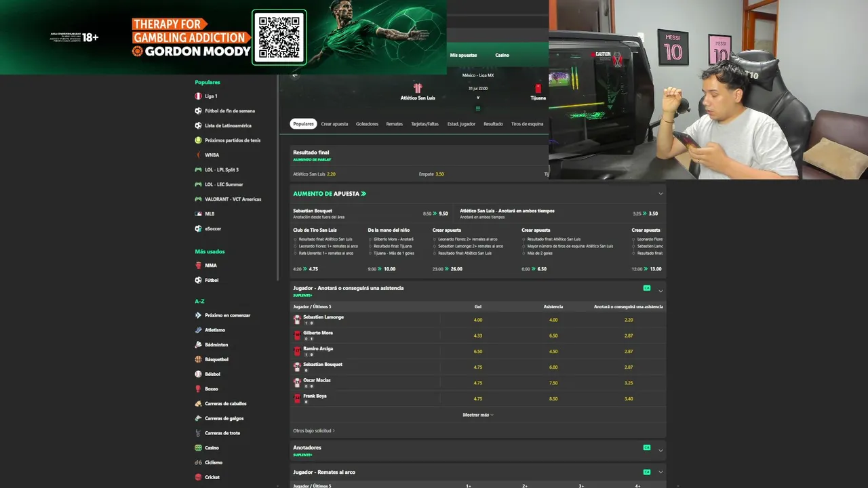Click the Béisbol icon
868x488 pixels.
point(198,374)
